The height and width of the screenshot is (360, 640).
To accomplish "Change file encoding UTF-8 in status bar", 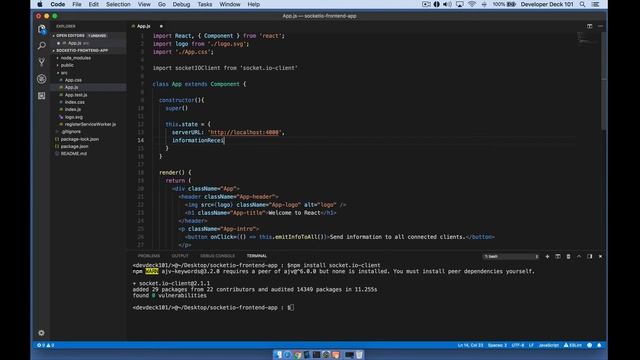I will (518, 345).
